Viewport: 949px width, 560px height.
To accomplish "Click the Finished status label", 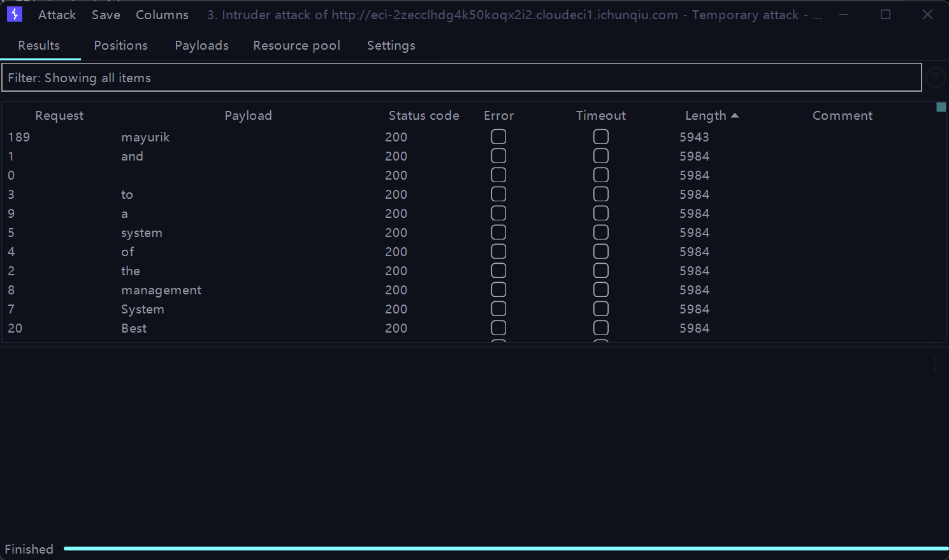I will 29,549.
